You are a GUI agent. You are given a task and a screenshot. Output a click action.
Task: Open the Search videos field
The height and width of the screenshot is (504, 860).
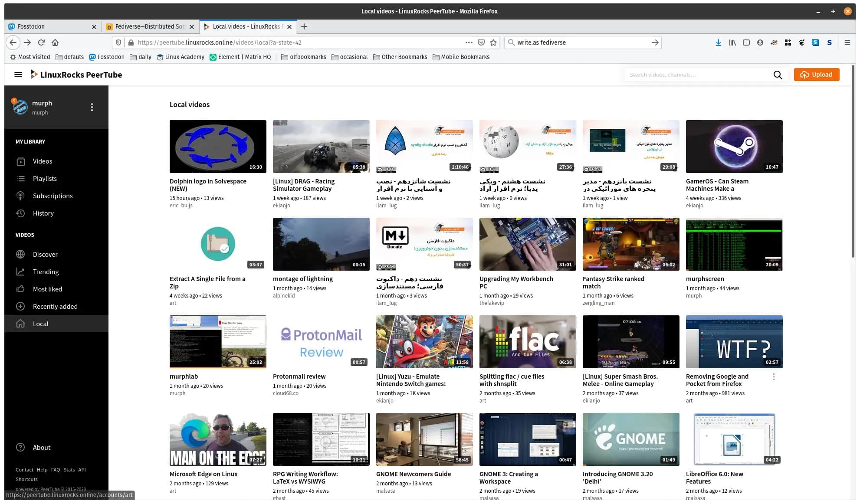tap(699, 74)
